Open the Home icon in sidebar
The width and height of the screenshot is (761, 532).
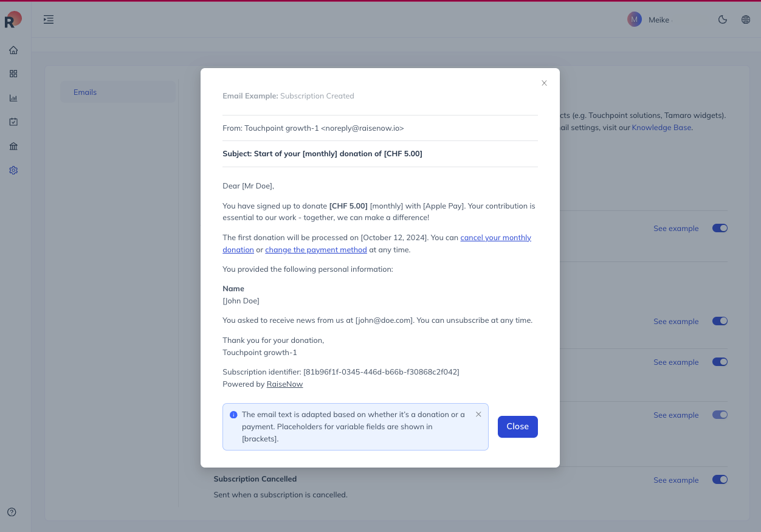point(13,50)
